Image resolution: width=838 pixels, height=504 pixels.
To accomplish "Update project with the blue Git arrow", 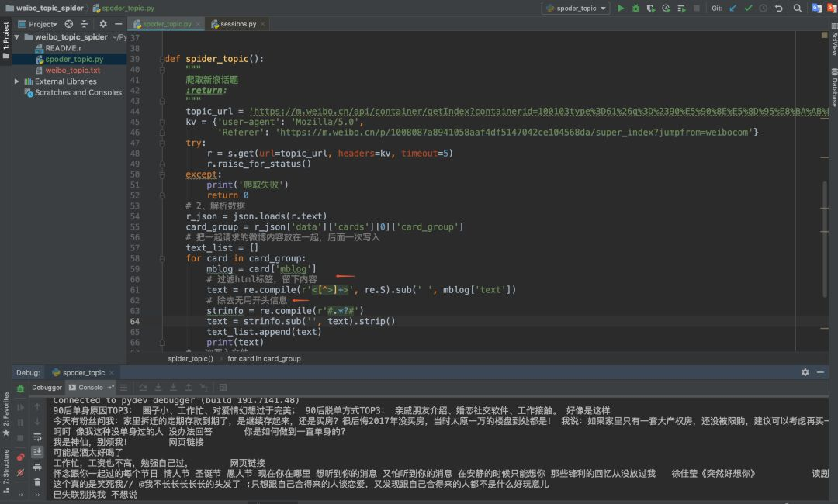I will tap(732, 8).
